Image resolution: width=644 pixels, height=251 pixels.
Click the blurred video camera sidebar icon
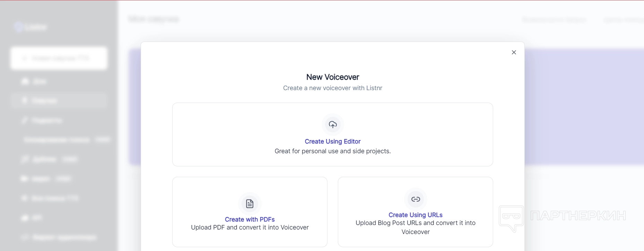[24, 179]
